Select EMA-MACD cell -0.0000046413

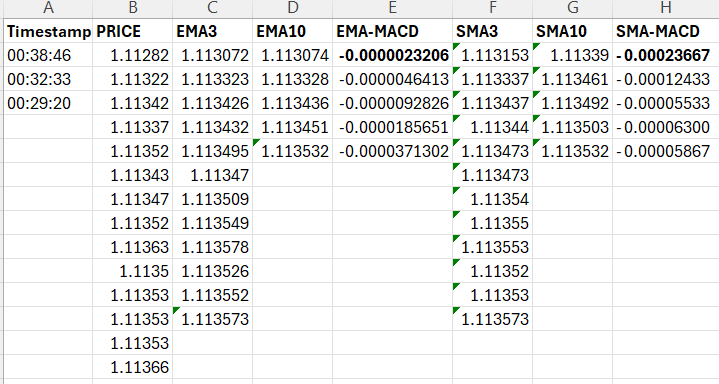pos(393,79)
